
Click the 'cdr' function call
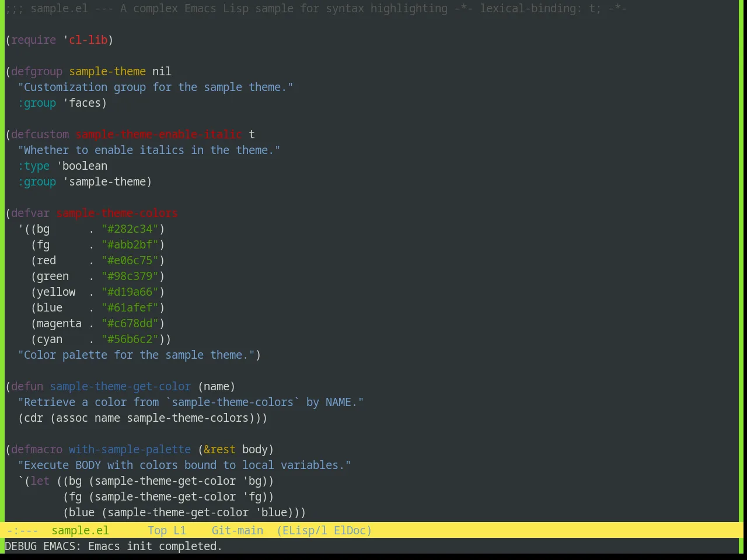[x=33, y=418]
